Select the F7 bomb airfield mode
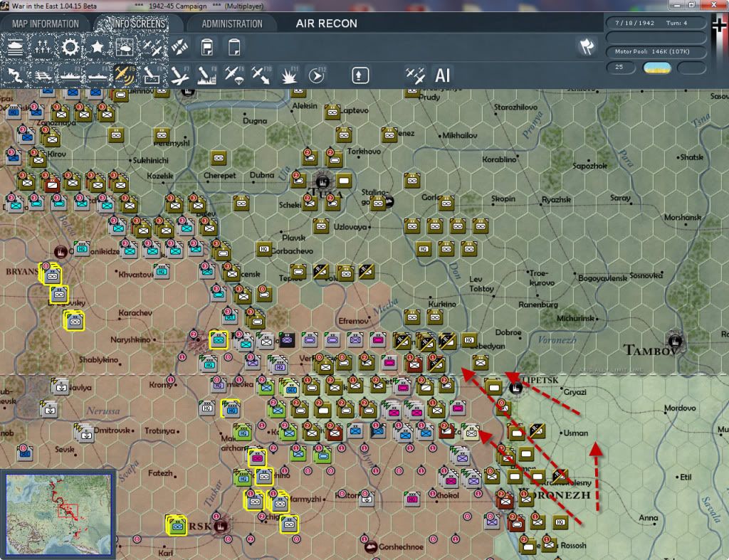The height and width of the screenshot is (560, 729). point(179,75)
